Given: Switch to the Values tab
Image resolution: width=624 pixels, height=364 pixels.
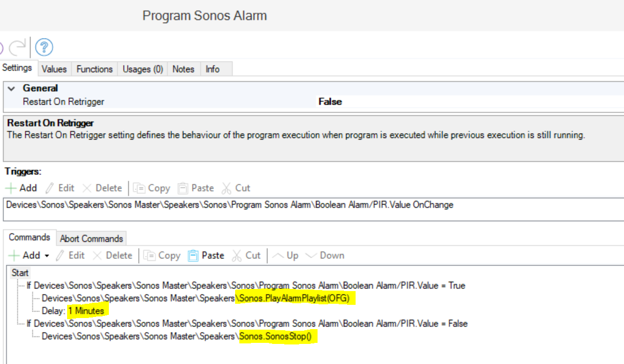Looking at the screenshot, I should pos(54,69).
